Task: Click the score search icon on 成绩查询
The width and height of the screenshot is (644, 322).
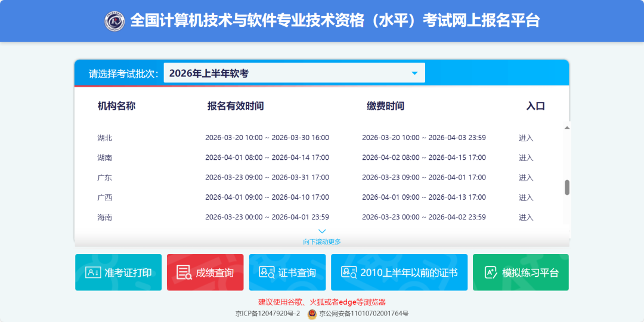Action: click(184, 273)
